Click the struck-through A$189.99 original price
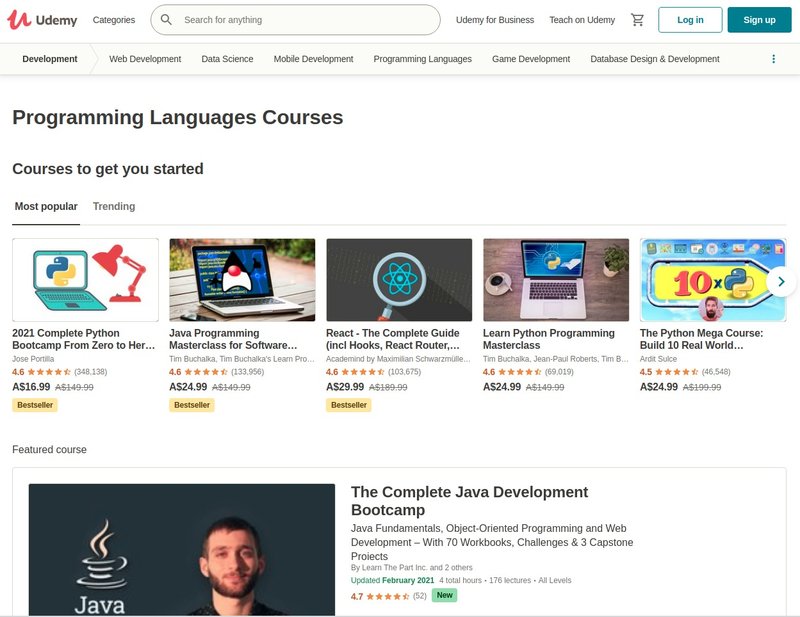Screen dimensions: 800x617 pos(388,387)
